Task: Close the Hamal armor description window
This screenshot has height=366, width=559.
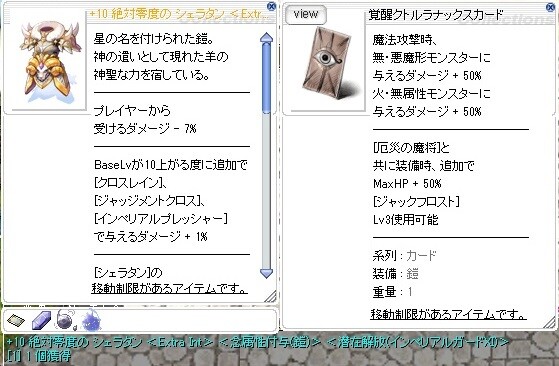Action: [x=272, y=6]
